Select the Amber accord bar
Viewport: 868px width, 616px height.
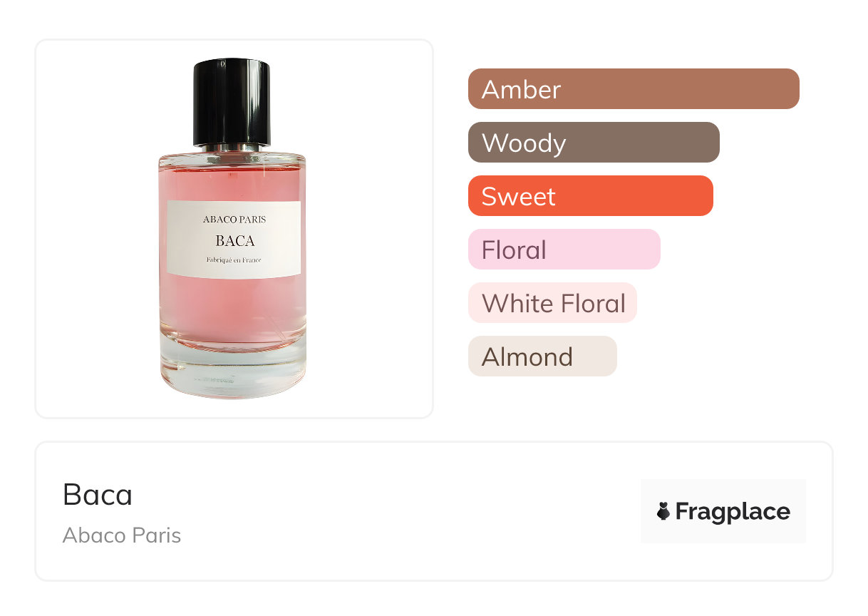click(634, 89)
